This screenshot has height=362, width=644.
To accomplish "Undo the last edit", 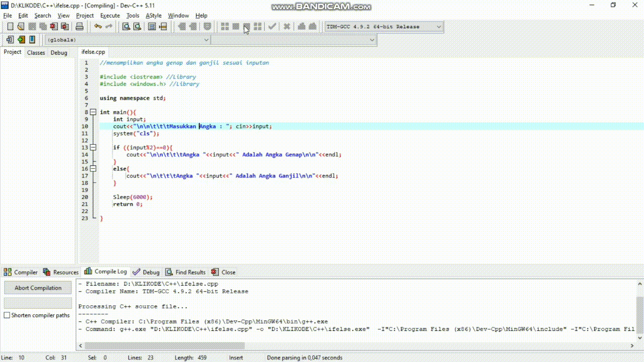I will click(x=98, y=27).
